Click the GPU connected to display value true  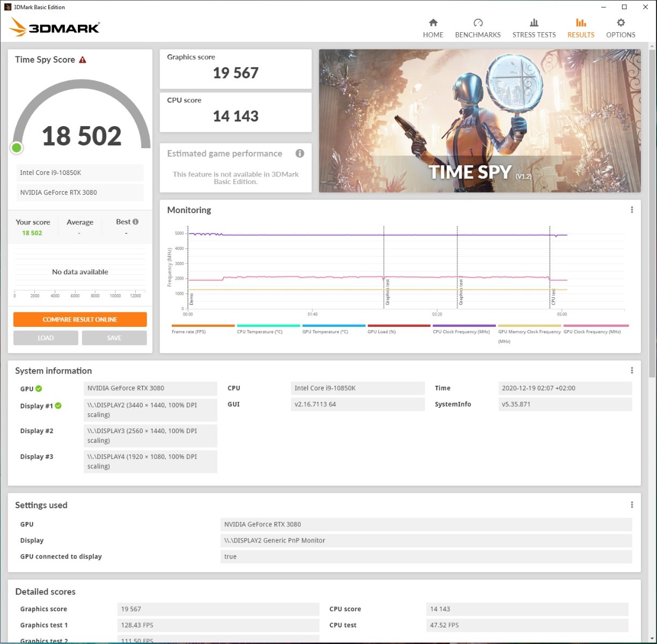coord(426,557)
